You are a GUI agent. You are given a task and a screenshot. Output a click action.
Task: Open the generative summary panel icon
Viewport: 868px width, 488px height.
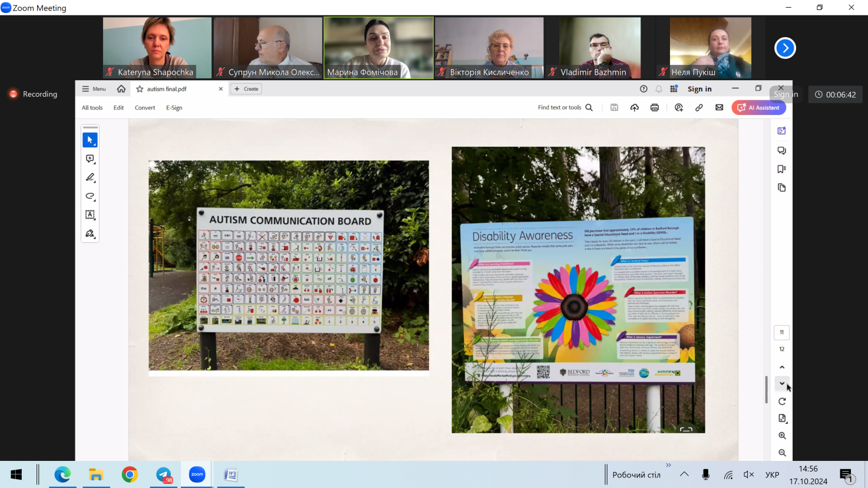(782, 131)
